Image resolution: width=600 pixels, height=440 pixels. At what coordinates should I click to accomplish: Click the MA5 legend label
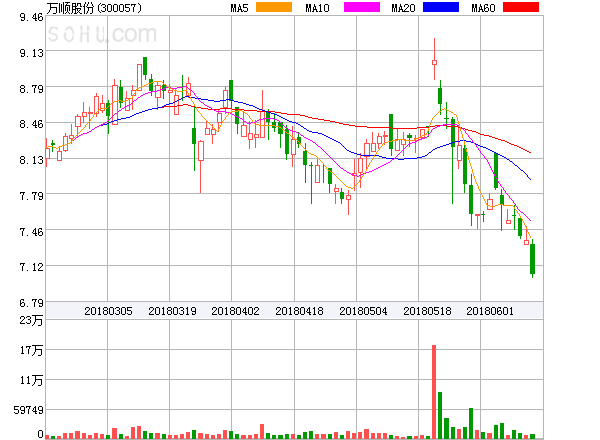239,8
